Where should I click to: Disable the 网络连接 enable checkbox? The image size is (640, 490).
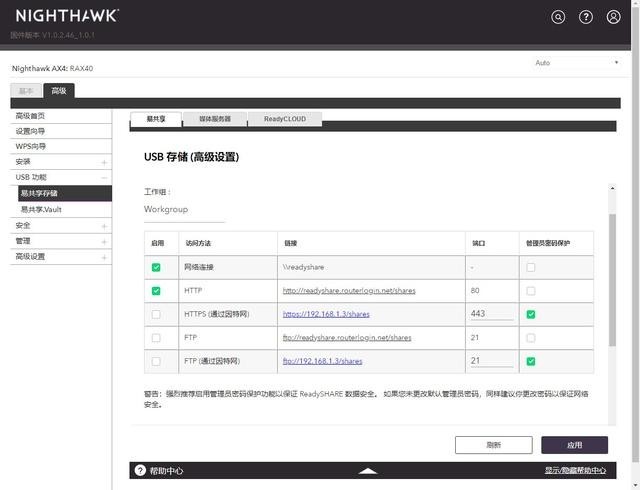156,267
